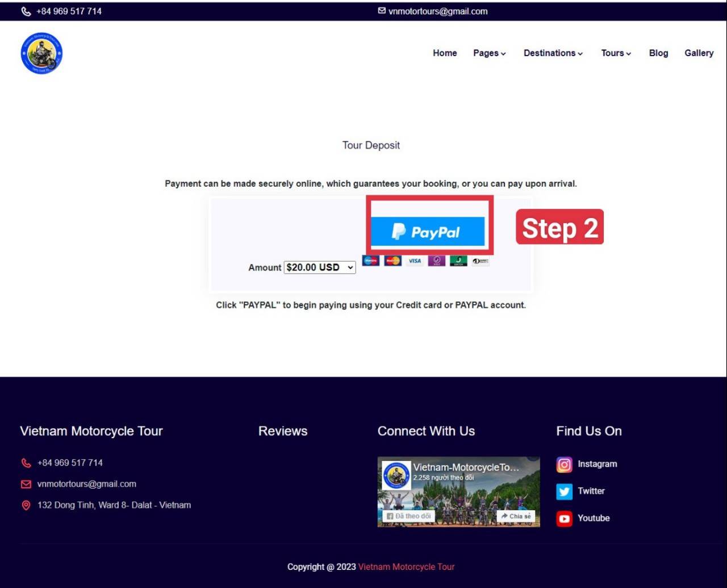Open the Blog page
Image resolution: width=727 pixels, height=588 pixels.
click(658, 53)
